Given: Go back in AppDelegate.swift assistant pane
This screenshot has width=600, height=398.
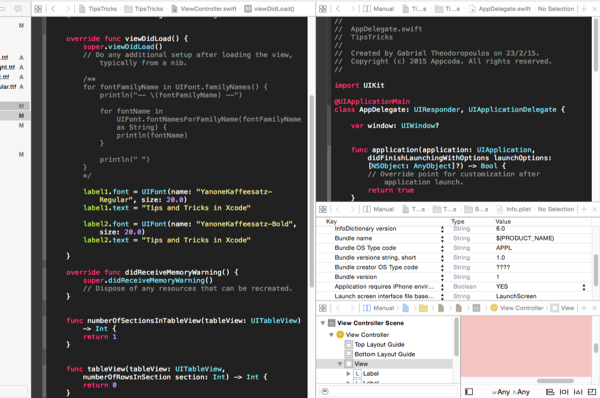Looking at the screenshot, I should (338, 9).
